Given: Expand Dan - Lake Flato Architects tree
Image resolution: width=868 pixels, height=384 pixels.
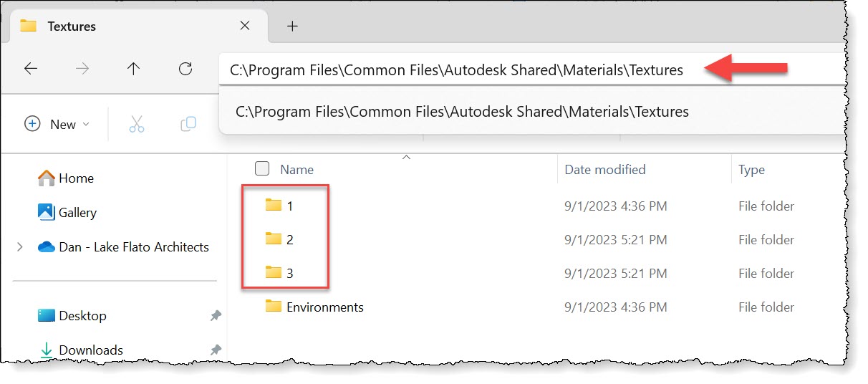Looking at the screenshot, I should tap(19, 247).
